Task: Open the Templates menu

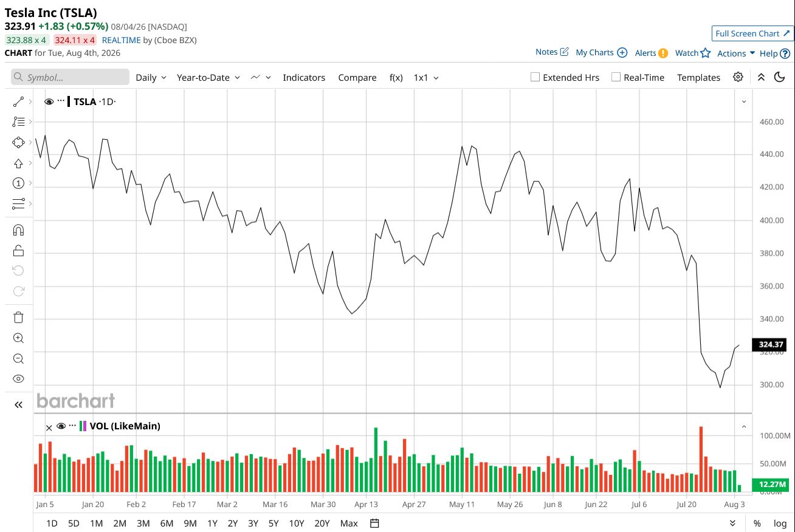Action: coord(698,77)
